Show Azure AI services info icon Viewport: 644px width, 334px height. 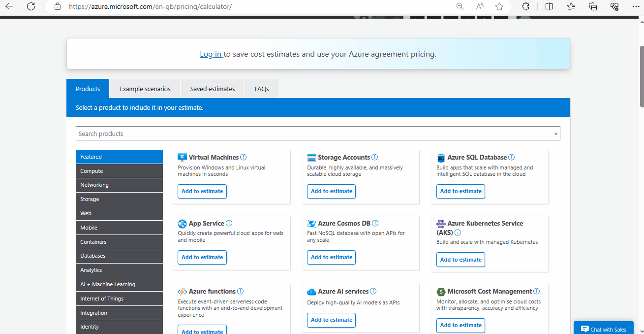coord(373,292)
